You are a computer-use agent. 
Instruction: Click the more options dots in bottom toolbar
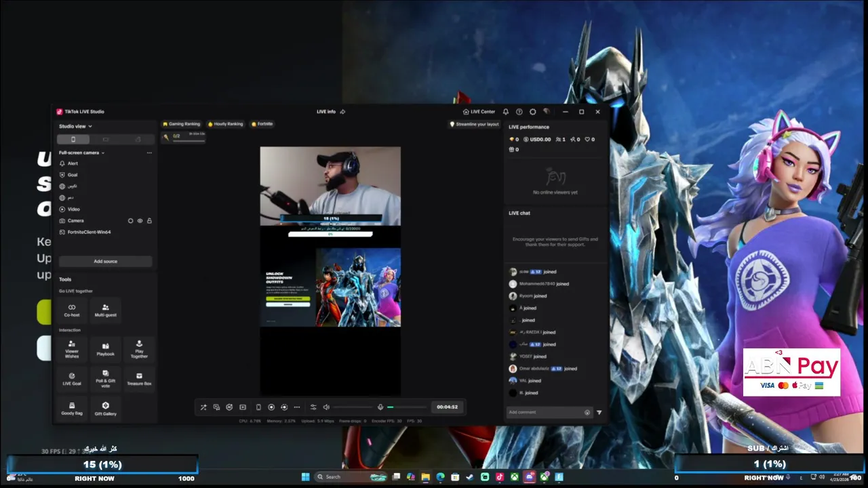pos(297,407)
